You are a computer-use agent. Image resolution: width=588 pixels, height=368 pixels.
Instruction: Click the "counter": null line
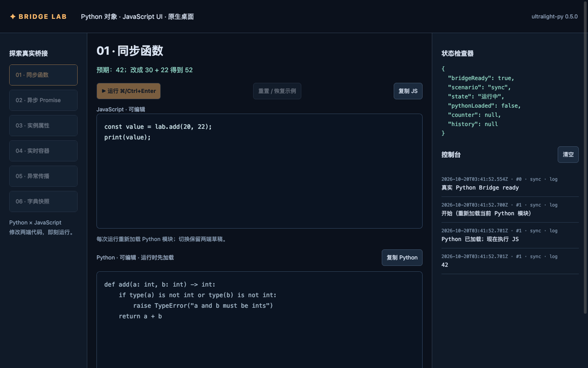[475, 115]
